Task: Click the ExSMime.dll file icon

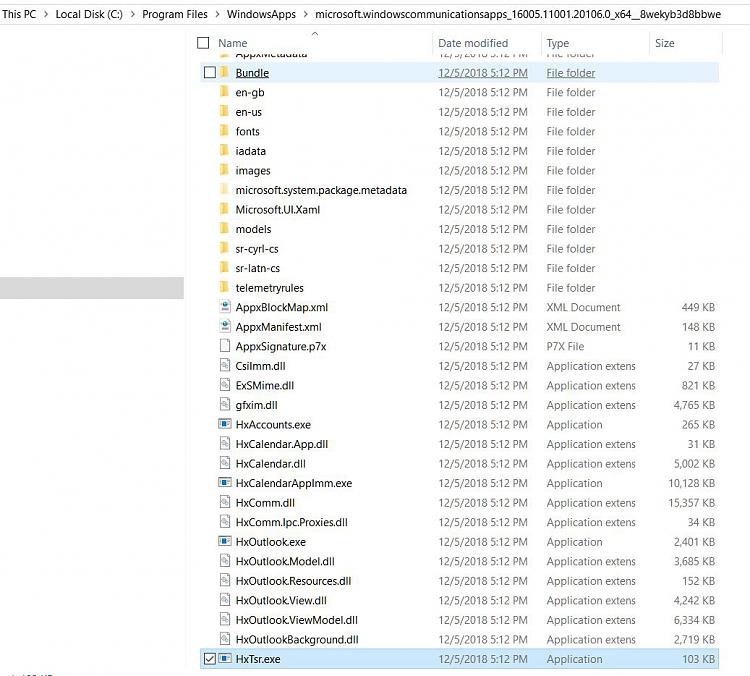Action: [225, 385]
